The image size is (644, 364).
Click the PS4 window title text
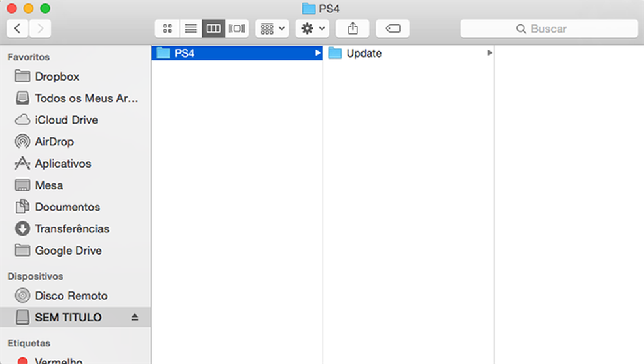tap(329, 9)
